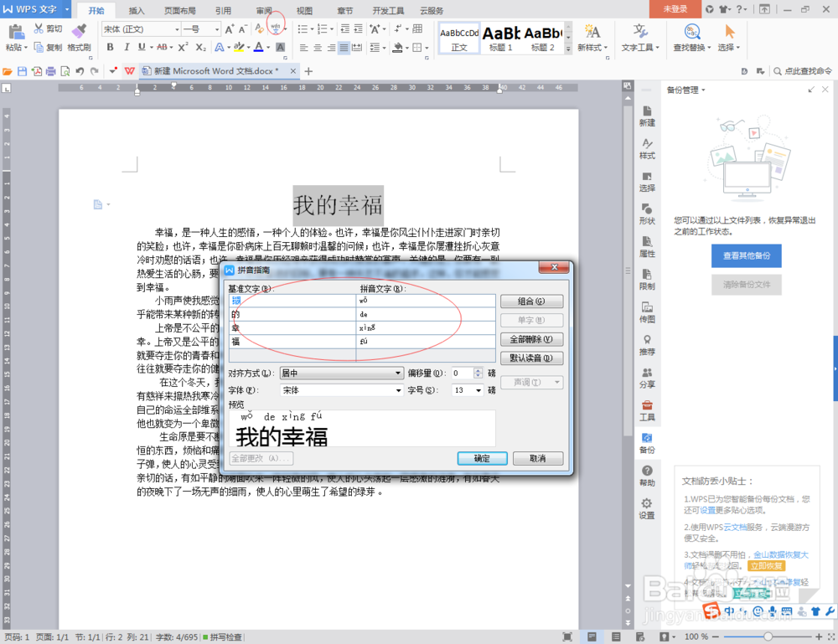Open the 新建 sidebar icon
838x644 pixels.
[x=647, y=116]
